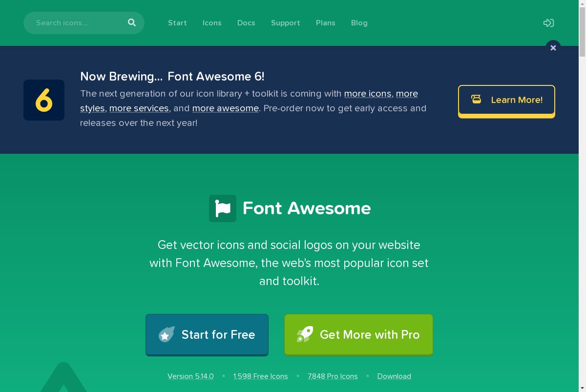This screenshot has height=392, width=586.
Task: Open the Start menu item
Action: click(x=177, y=23)
